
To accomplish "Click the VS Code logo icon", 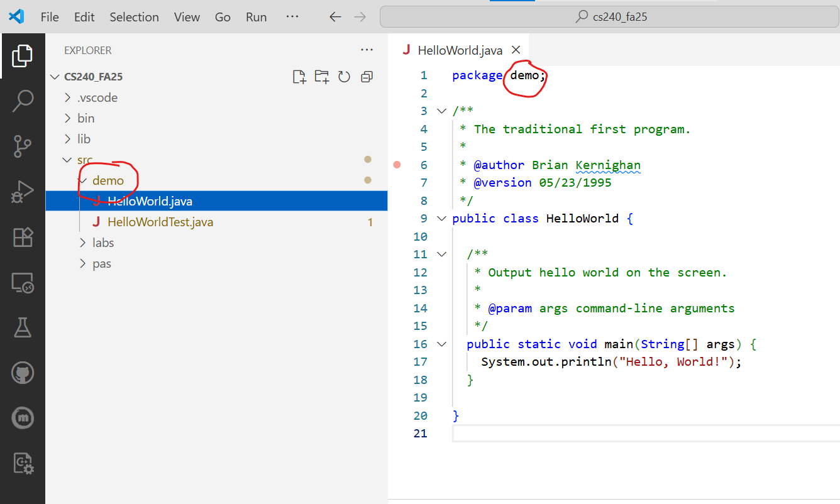I will point(16,17).
